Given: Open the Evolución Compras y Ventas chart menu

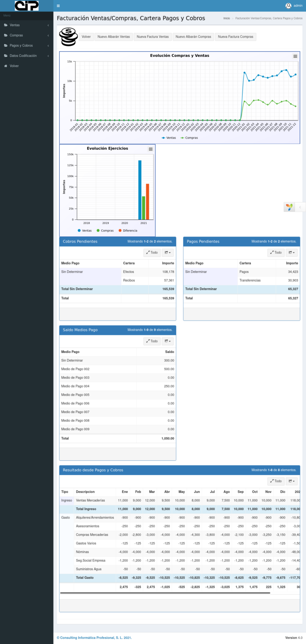Looking at the screenshot, I should click(x=295, y=57).
